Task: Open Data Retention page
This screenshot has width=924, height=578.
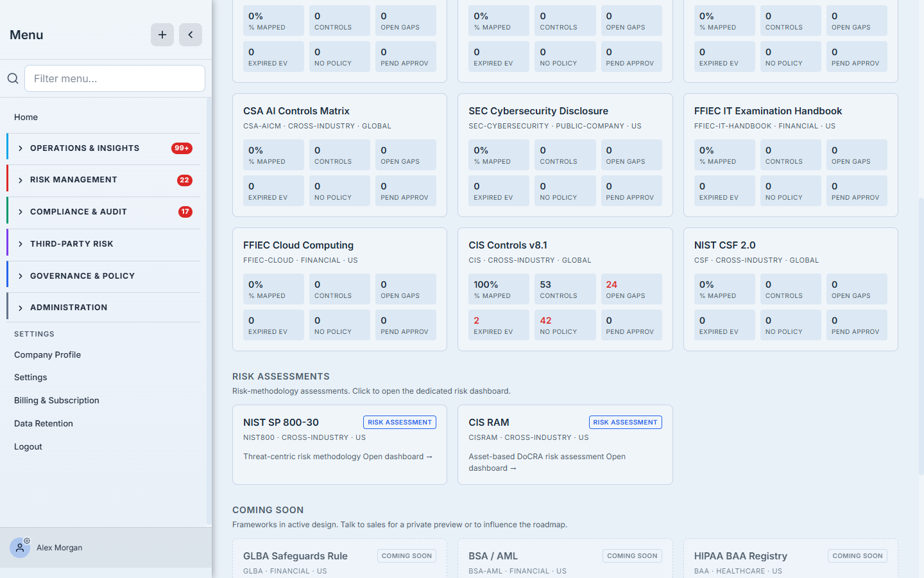Action: pos(44,423)
